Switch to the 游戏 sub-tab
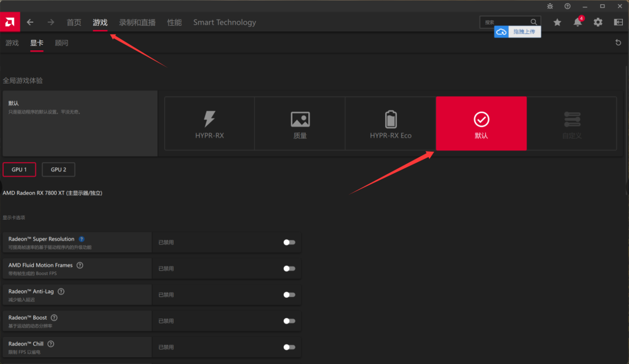This screenshot has height=364, width=629. 12,43
